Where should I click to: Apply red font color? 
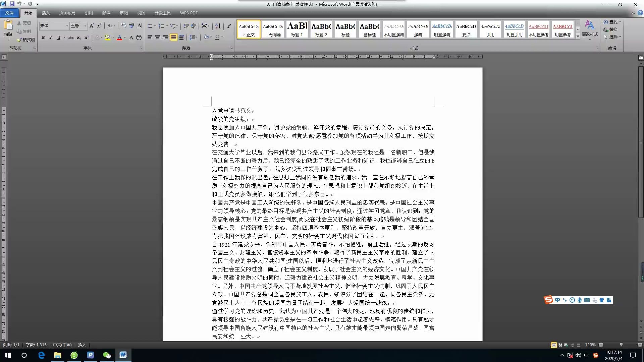(119, 38)
